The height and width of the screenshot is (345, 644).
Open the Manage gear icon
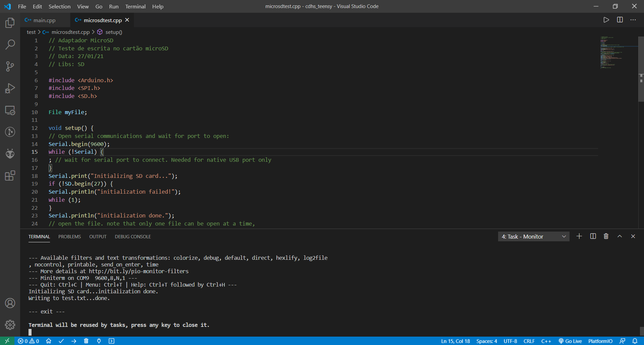click(x=10, y=325)
